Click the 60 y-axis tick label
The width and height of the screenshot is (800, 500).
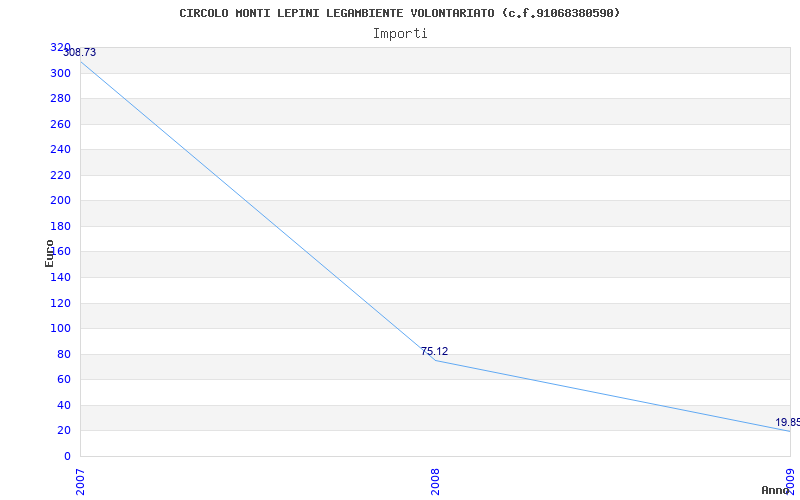[x=64, y=380]
